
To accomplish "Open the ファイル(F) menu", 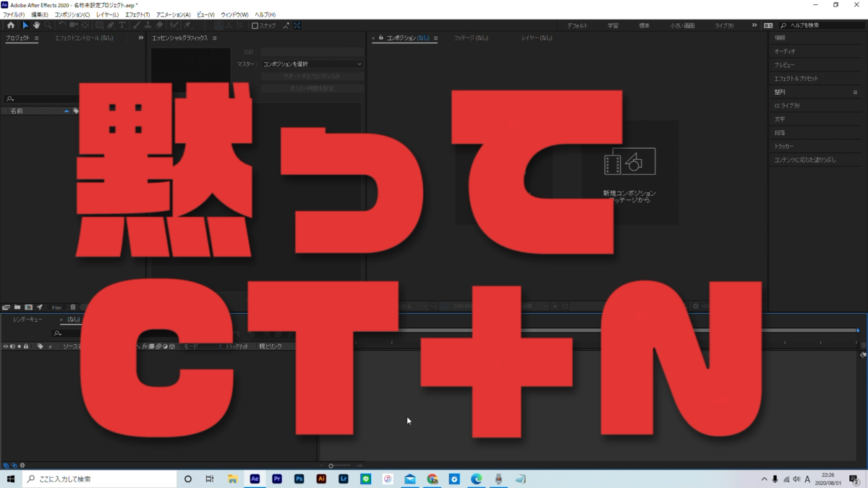I will coord(13,14).
